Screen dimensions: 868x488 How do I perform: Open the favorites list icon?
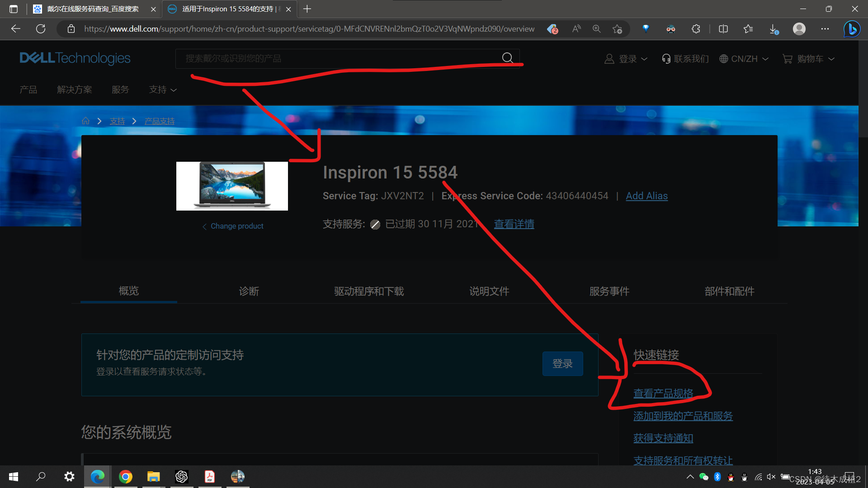[x=748, y=29]
